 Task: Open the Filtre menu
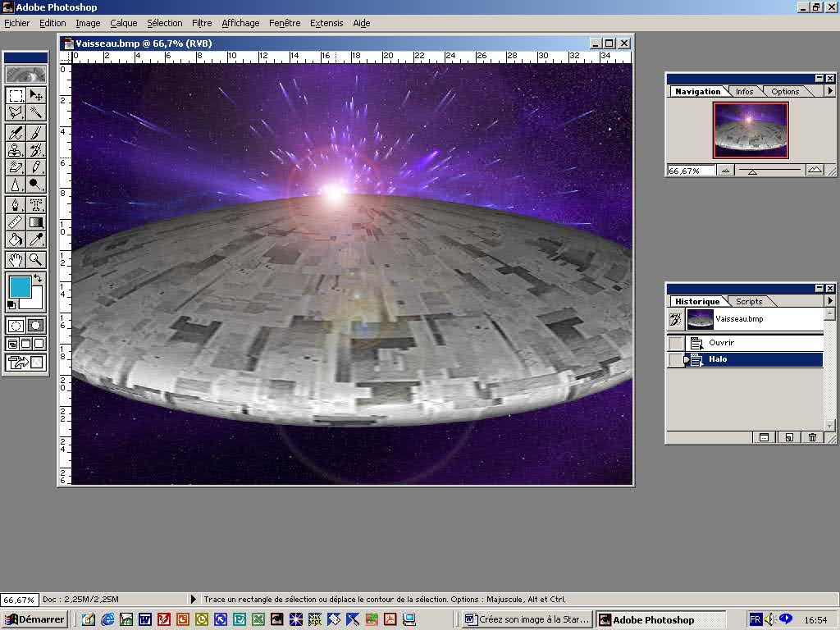pos(201,23)
